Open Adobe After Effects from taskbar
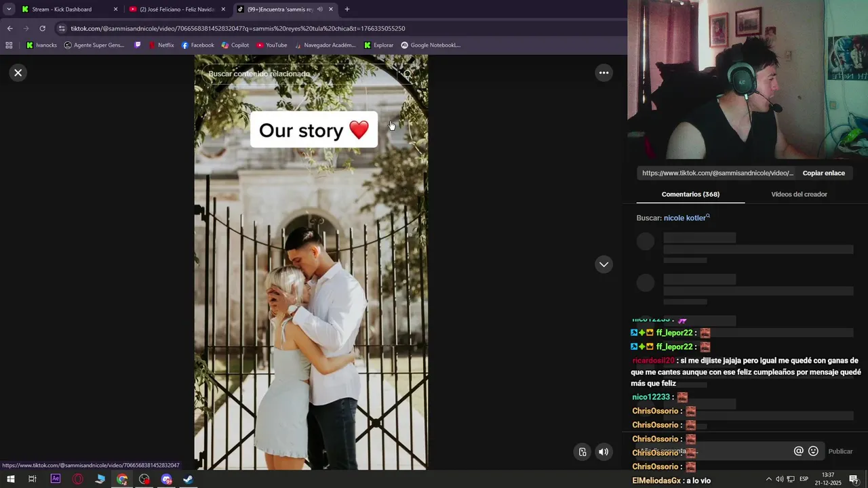The height and width of the screenshot is (488, 868). (x=56, y=479)
